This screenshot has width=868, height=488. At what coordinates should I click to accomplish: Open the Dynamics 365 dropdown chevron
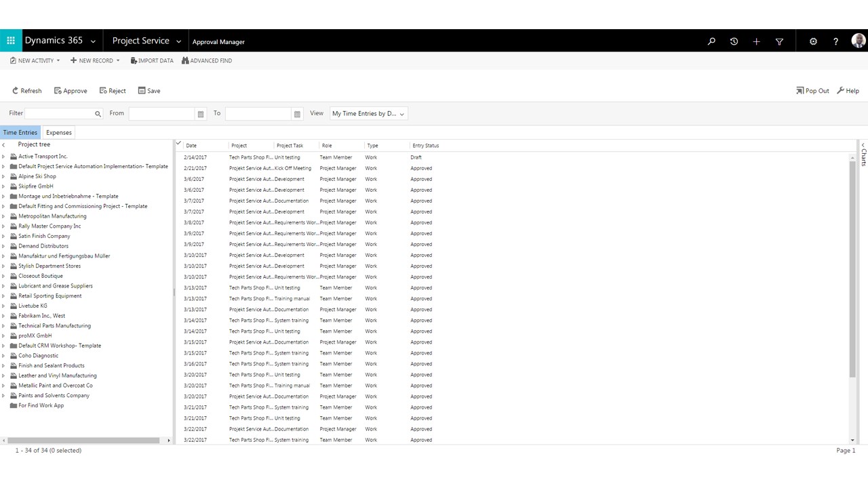click(x=93, y=41)
